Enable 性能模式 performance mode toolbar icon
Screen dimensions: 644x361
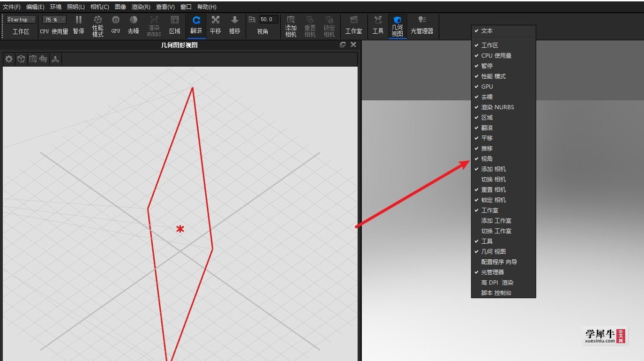pos(98,20)
